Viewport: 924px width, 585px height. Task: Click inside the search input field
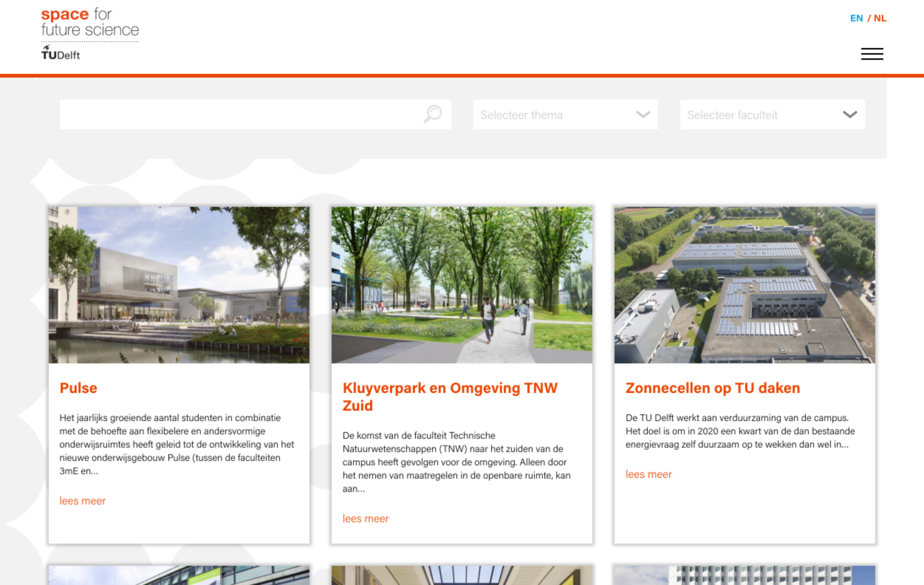click(x=255, y=114)
